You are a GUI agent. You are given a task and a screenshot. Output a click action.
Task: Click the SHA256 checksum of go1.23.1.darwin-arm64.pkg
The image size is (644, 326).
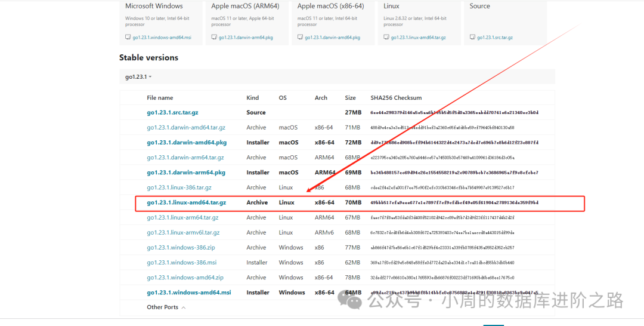[x=454, y=173]
